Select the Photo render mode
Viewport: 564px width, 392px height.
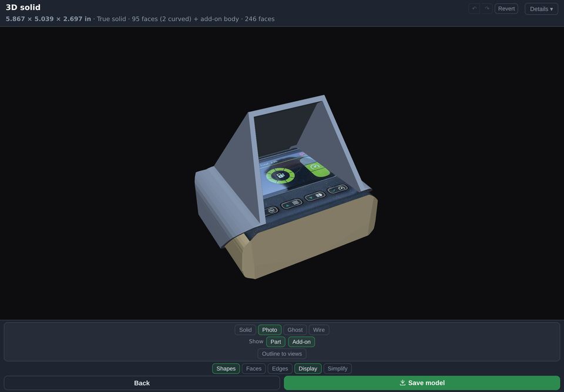pos(270,330)
